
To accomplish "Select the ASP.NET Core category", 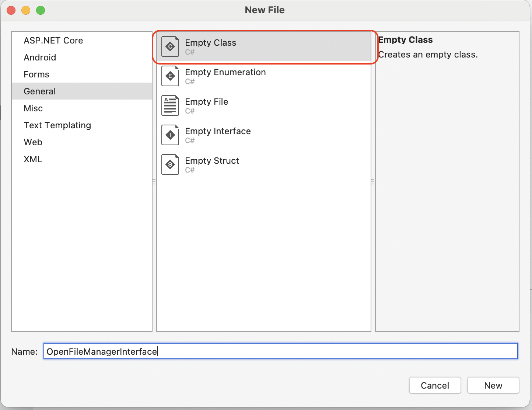I will [x=53, y=41].
